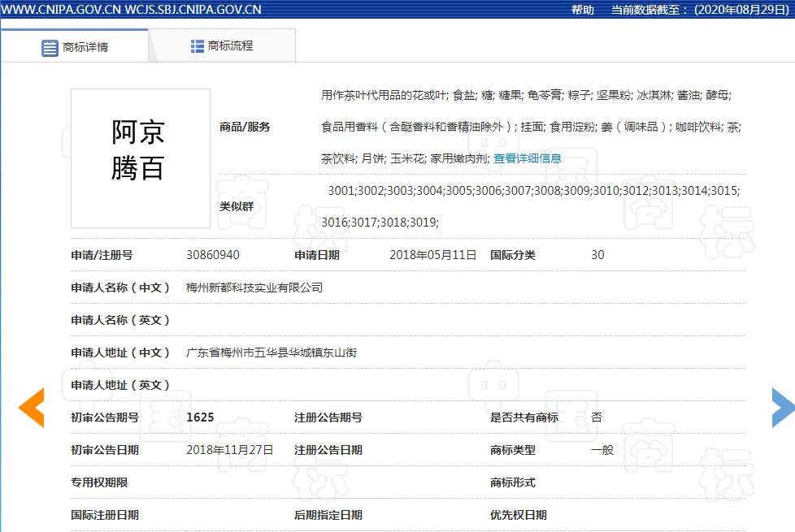Click the 申请人地址（英文） label
The width and height of the screenshot is (795, 532).
click(x=120, y=385)
